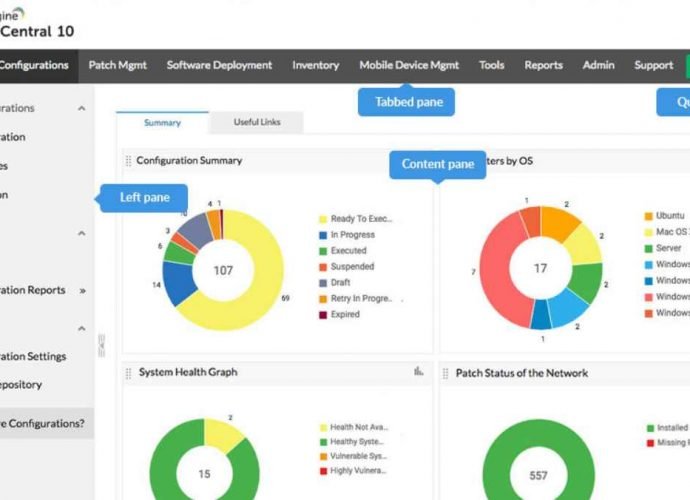Screen dimensions: 690x500
Task: Collapse the section chevron above ration Settings
Action: (x=81, y=328)
